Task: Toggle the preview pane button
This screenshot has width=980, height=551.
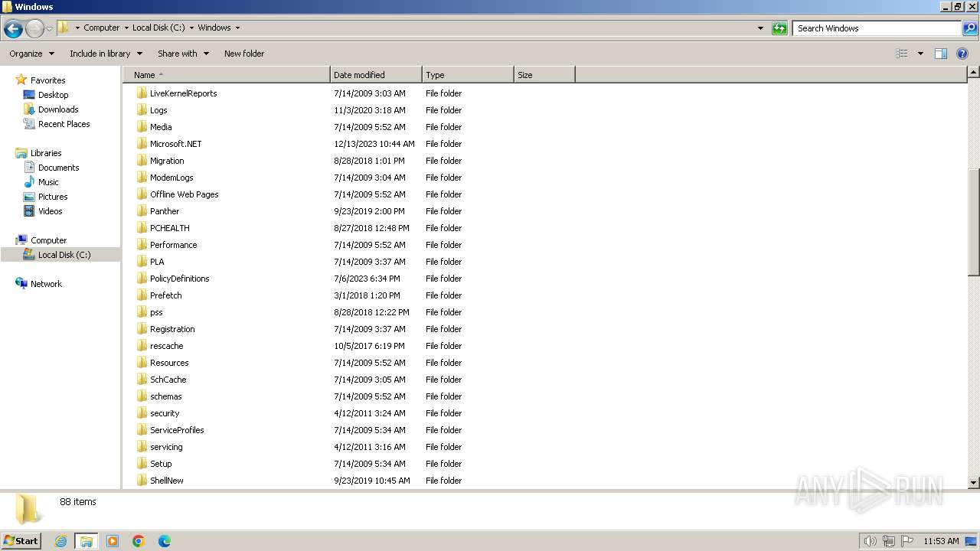Action: (941, 54)
